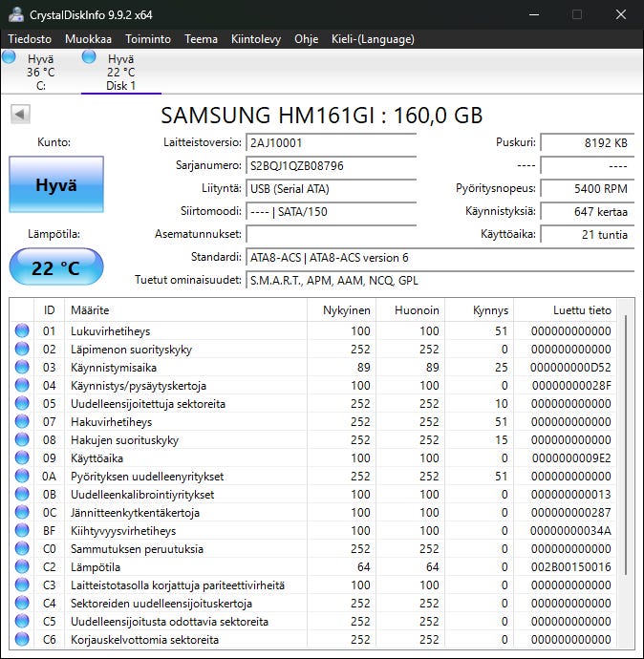Click the Hyvä health status button
644x659 pixels.
coord(56,184)
